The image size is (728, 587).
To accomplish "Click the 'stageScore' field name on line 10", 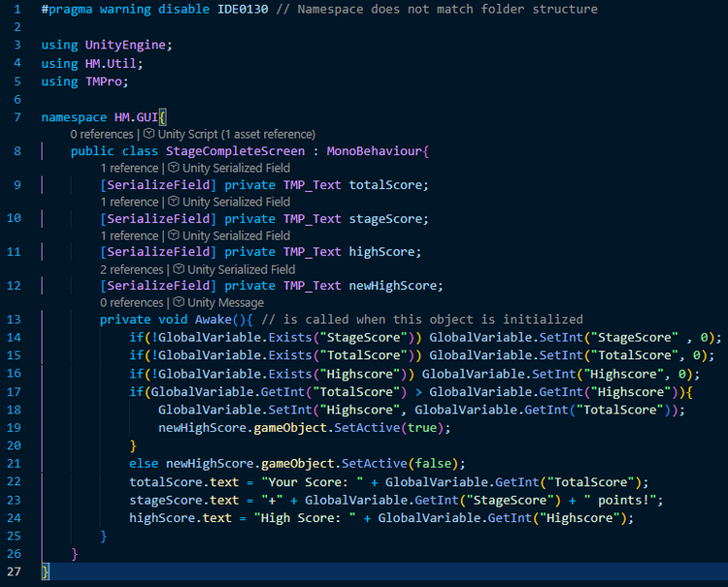I will (385, 219).
